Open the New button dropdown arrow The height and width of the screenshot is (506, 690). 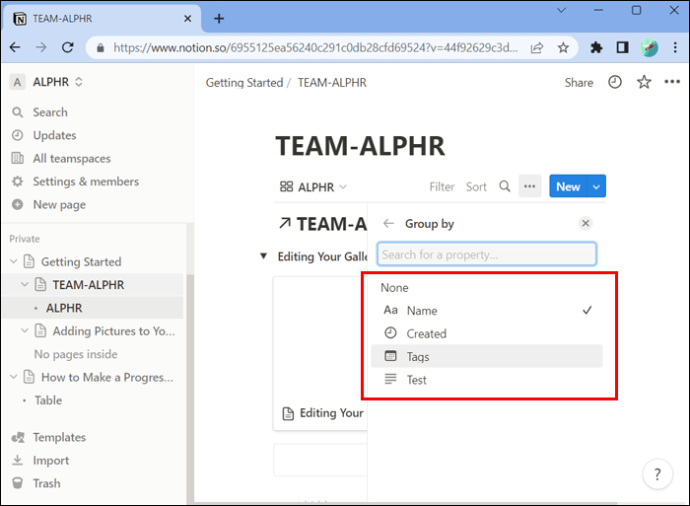click(596, 187)
